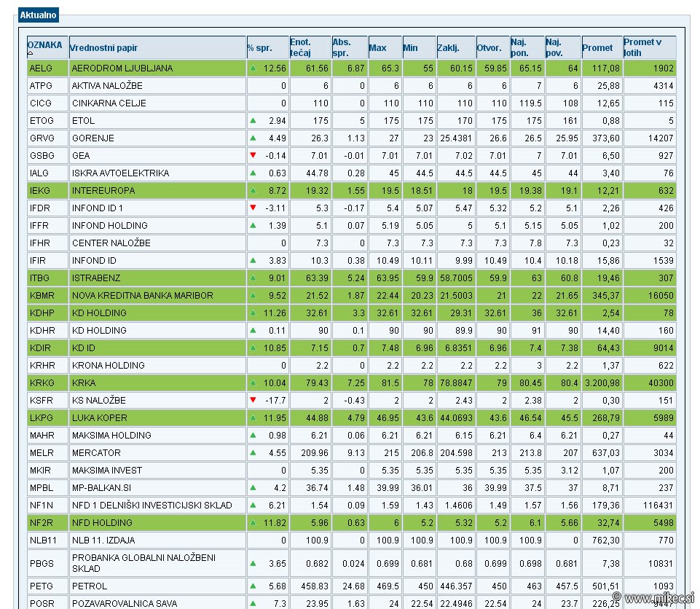Image resolution: width=700 pixels, height=609 pixels.
Task: Select MERCATOR security name
Action: click(96, 452)
